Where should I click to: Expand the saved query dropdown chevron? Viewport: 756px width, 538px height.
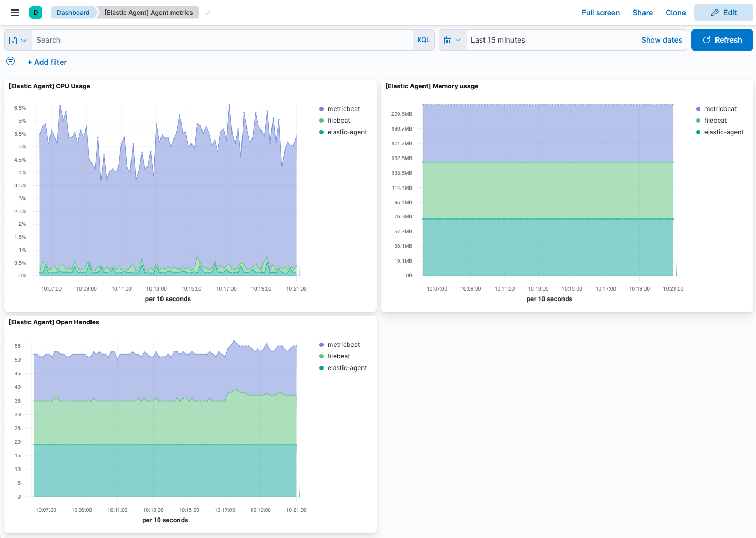(23, 39)
